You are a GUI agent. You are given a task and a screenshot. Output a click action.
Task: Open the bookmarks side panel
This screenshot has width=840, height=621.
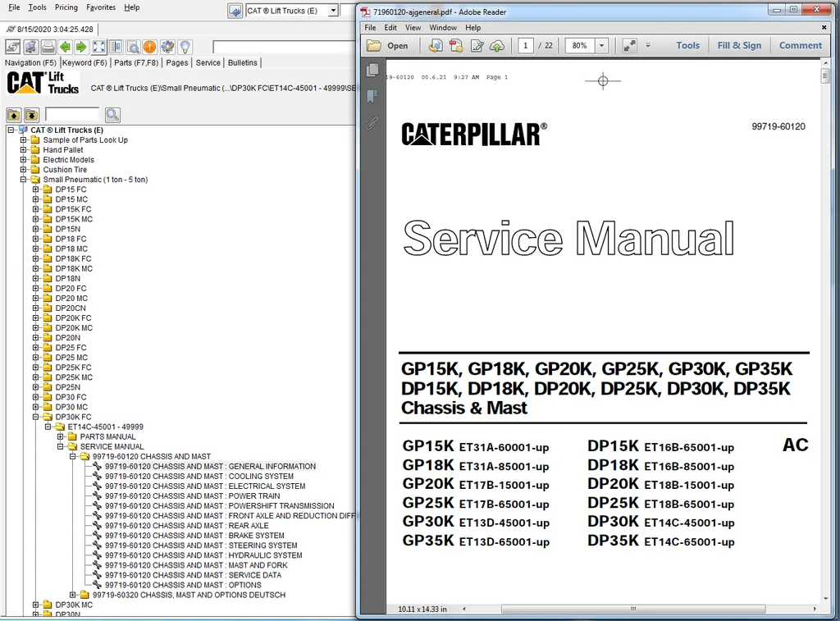(x=372, y=97)
